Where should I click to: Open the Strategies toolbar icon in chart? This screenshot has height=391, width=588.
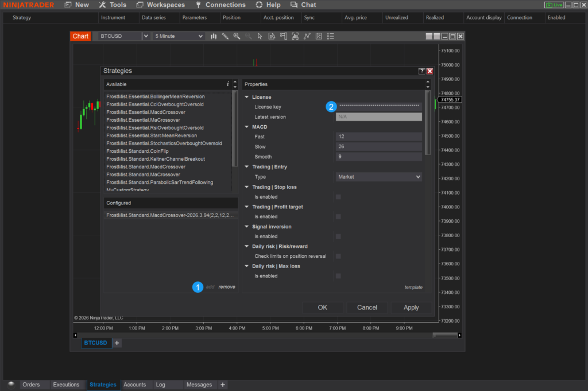coord(319,36)
